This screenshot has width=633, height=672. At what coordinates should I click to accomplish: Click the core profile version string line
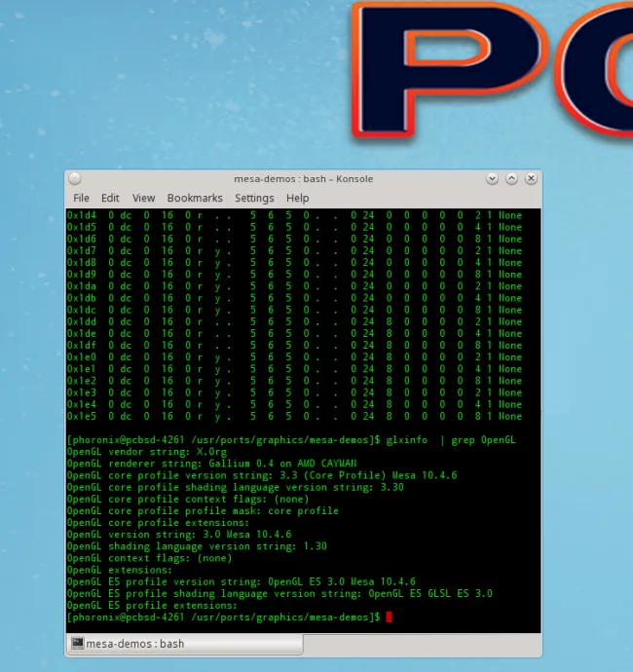[262, 475]
